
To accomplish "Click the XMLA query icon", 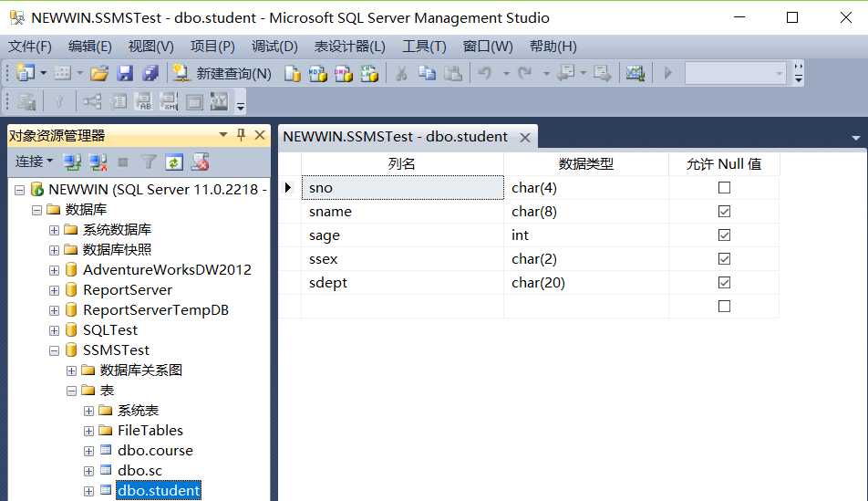I will click(369, 73).
